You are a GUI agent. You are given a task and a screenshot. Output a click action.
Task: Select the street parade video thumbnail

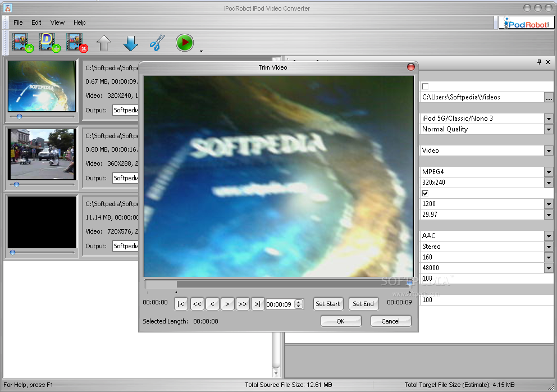(42, 154)
